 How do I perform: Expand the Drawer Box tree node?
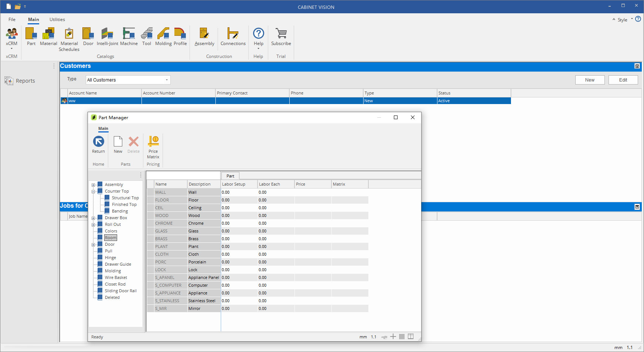click(x=94, y=218)
